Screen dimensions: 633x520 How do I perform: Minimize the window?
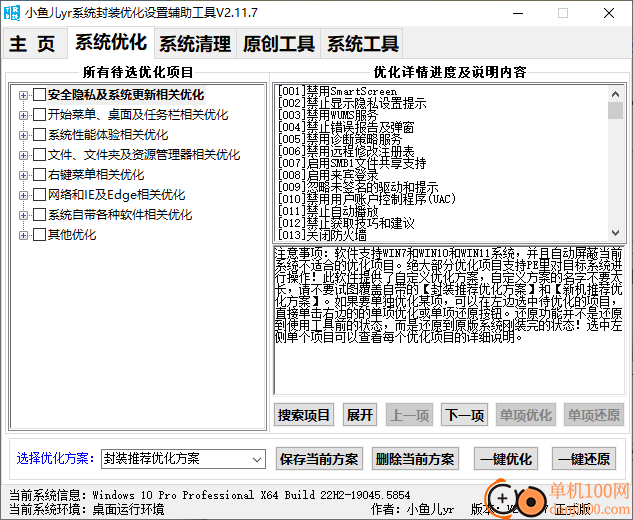coord(518,13)
